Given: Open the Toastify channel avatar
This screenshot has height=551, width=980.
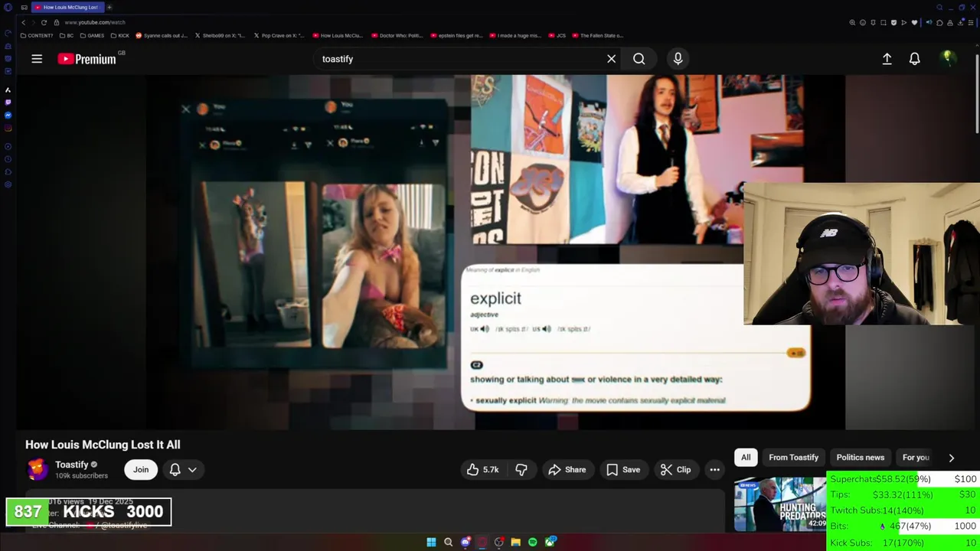Looking at the screenshot, I should [37, 469].
